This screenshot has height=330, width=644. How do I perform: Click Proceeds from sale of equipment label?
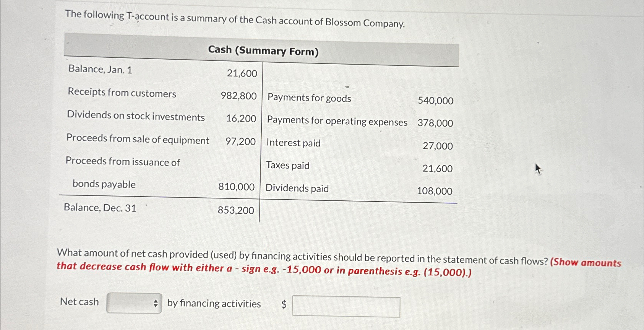[x=138, y=140]
